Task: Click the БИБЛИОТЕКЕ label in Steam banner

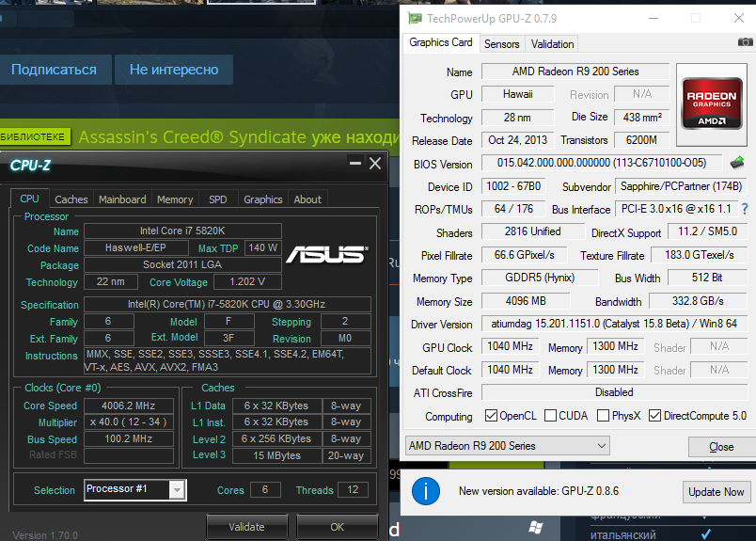Action: pos(34,136)
